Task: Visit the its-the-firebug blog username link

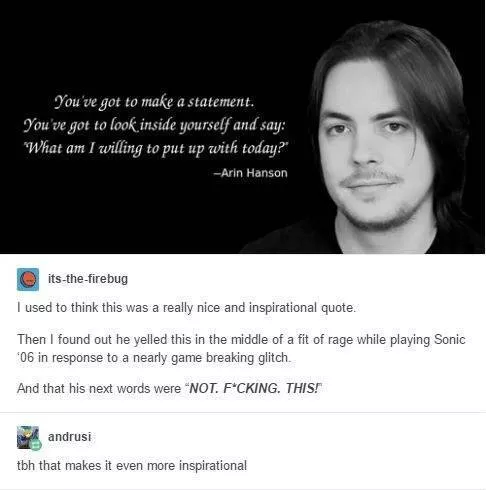Action: coord(88,279)
